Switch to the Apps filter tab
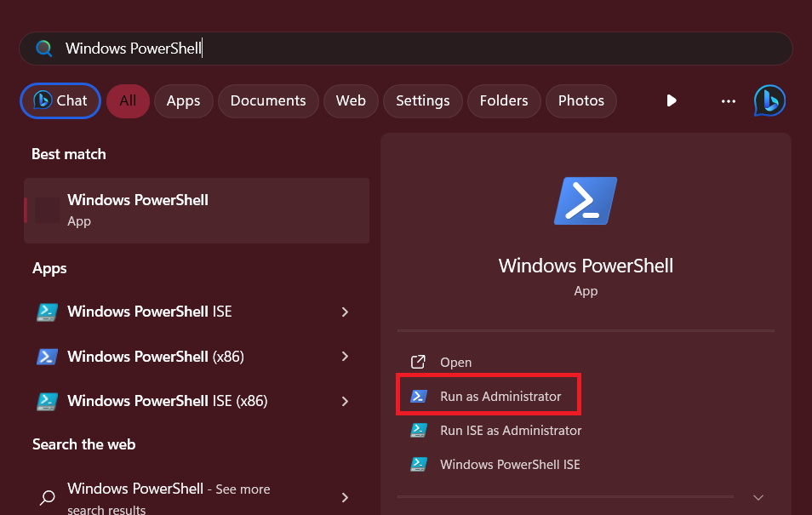812x515 pixels. (183, 100)
